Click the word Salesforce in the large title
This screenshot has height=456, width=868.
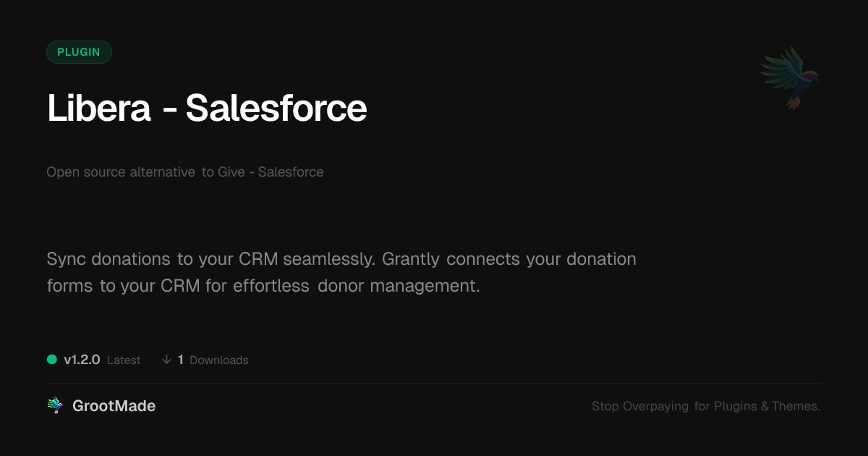tap(276, 109)
